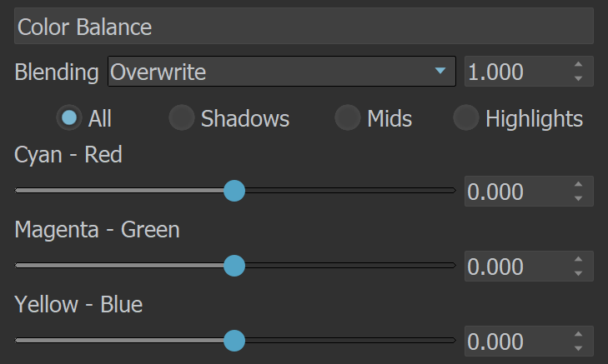
Task: Select the Shadows radio button
Action: coord(182,117)
